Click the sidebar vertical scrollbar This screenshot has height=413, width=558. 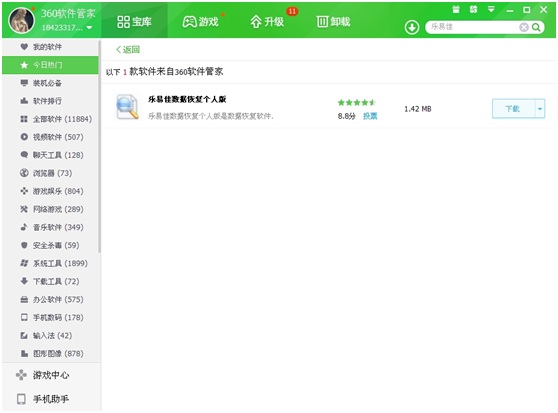pyautogui.click(x=100, y=147)
